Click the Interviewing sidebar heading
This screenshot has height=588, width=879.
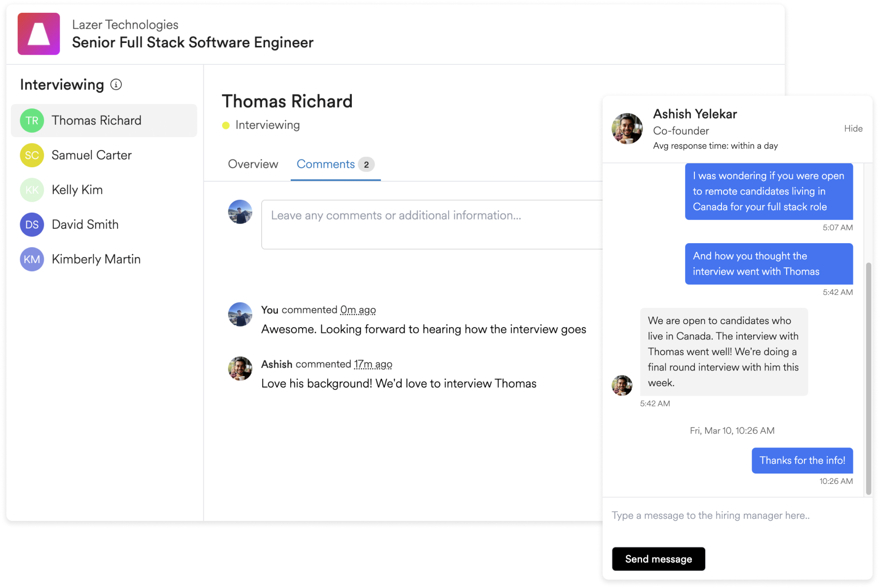[62, 85]
